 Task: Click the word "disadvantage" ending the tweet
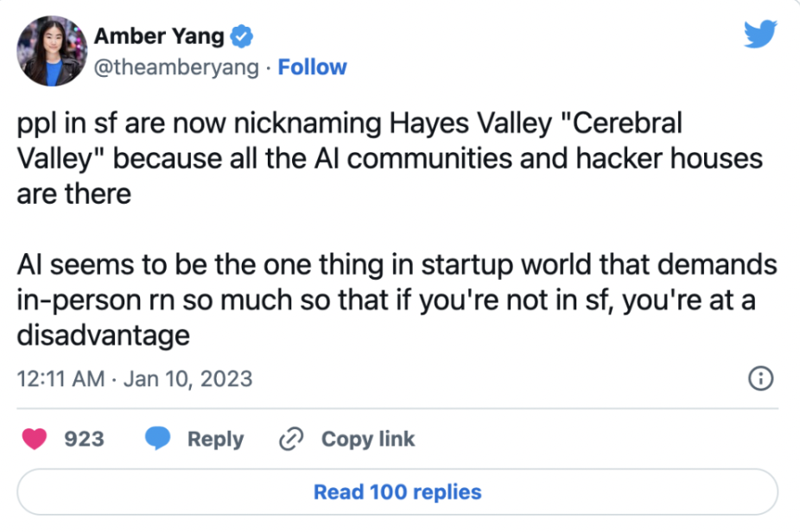[103, 334]
